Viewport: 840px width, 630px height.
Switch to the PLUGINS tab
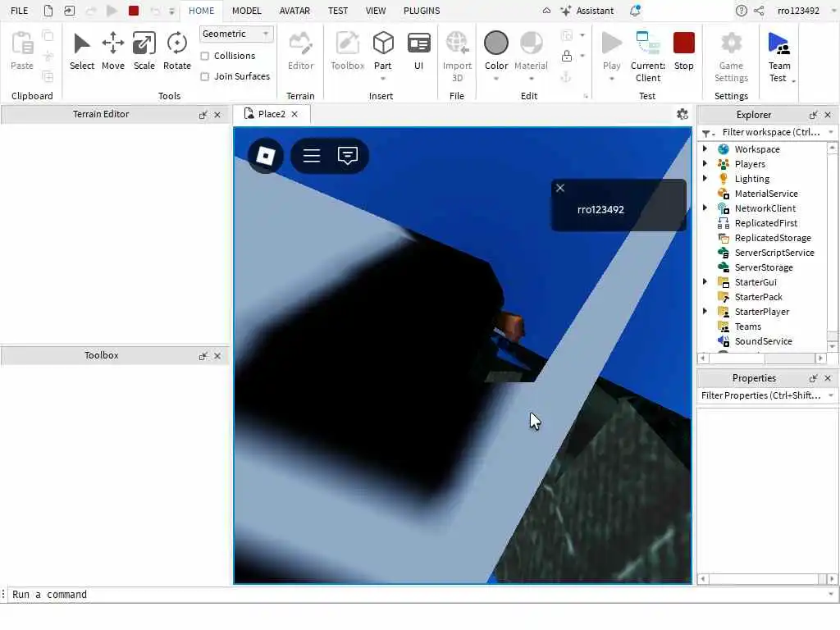422,11
